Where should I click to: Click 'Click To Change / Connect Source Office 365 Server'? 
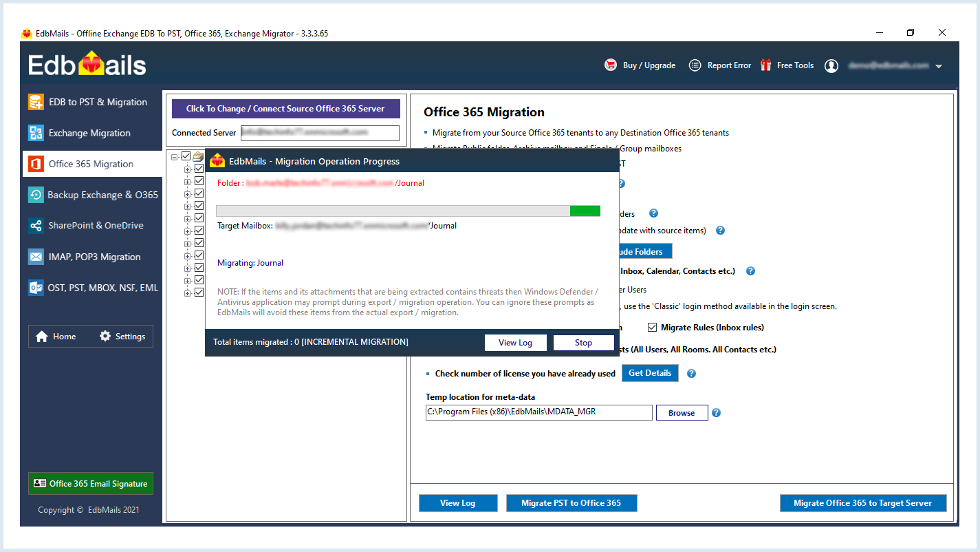pyautogui.click(x=285, y=109)
